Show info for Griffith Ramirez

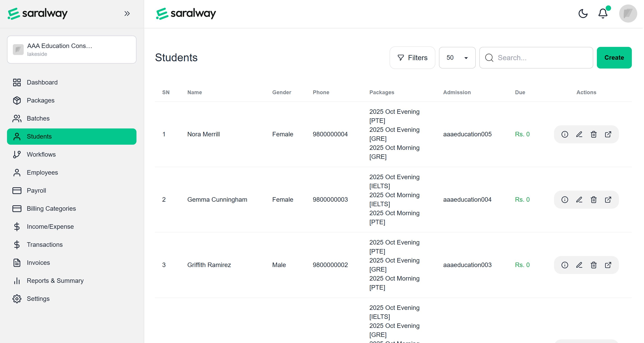pos(565,265)
